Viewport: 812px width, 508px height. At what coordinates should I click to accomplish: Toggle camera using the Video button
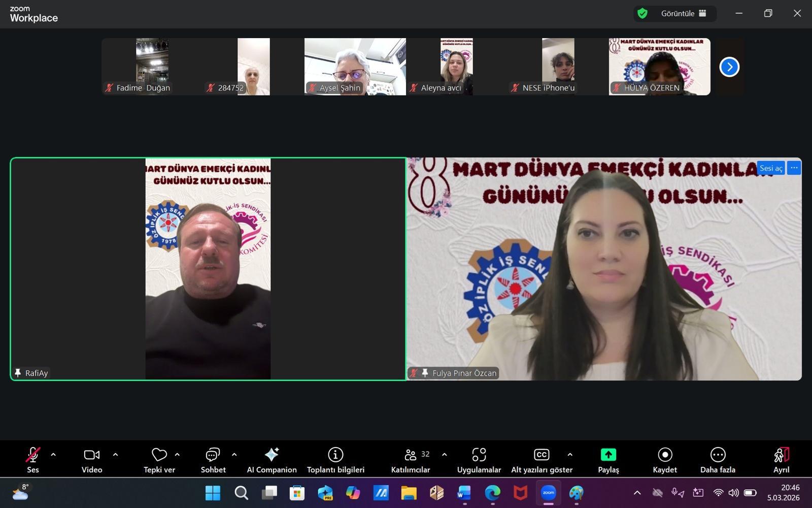pyautogui.click(x=92, y=459)
